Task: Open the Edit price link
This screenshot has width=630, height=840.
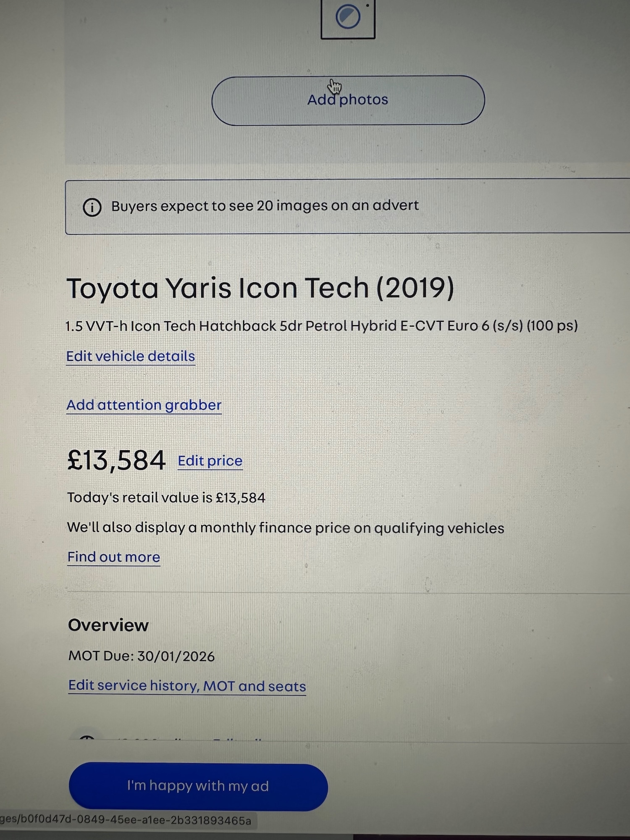Action: pyautogui.click(x=210, y=461)
